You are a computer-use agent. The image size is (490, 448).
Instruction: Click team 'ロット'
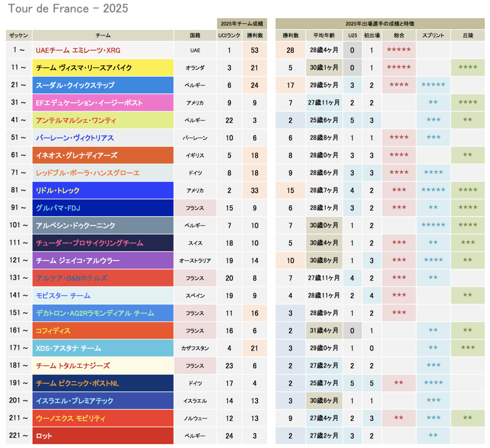103,436
